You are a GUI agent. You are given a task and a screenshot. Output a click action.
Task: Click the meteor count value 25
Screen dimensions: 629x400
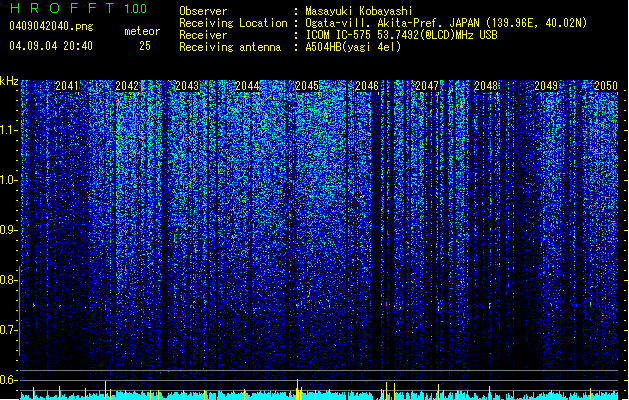[145, 46]
